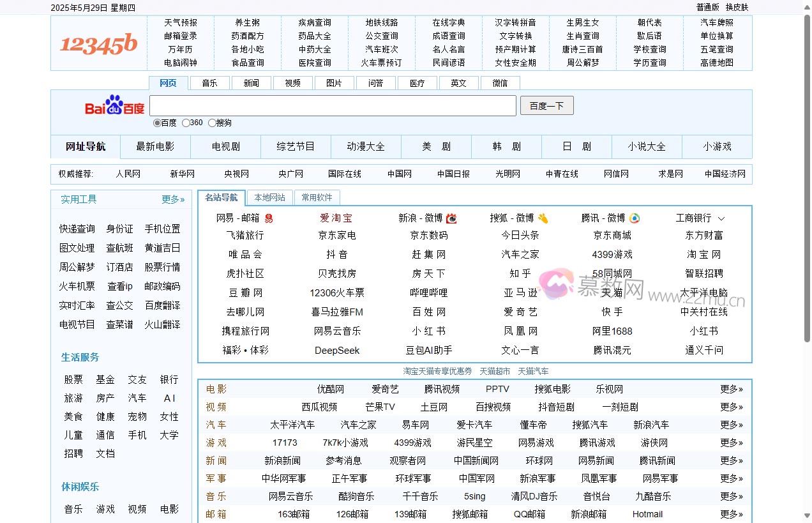812x523 pixels.
Task: Click the eye icon beside 新浪-微博
Action: [452, 217]
